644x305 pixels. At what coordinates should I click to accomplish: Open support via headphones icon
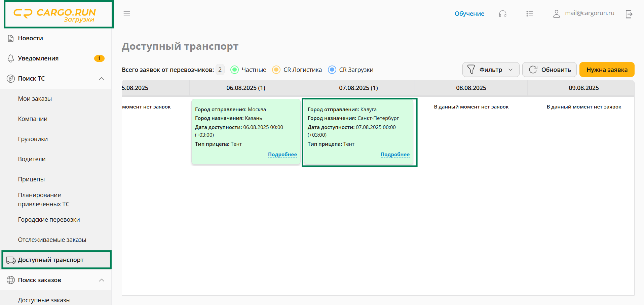502,14
